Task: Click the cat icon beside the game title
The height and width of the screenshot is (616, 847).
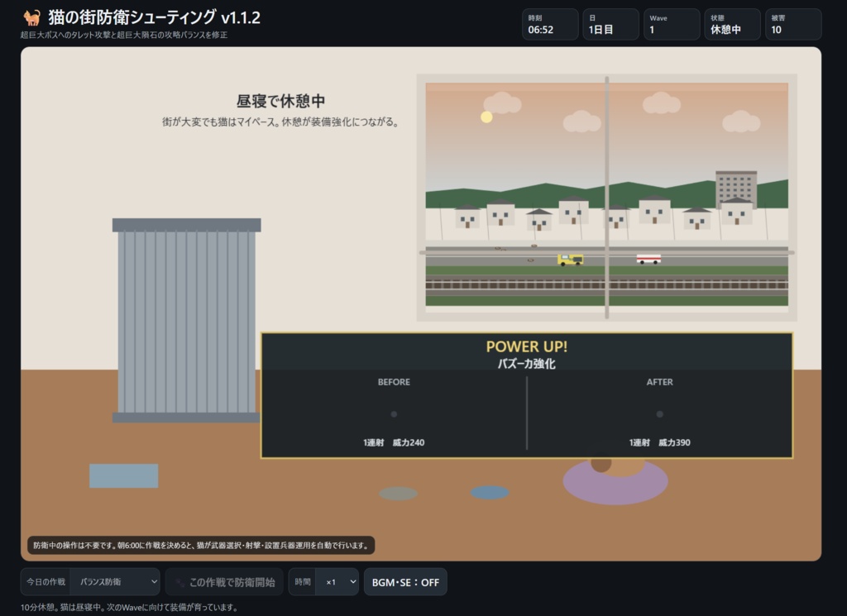Action: (32, 18)
